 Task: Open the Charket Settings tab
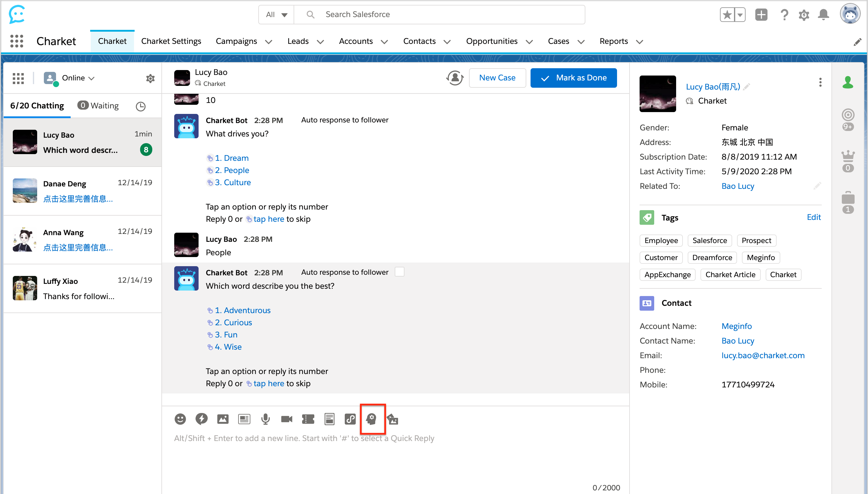(x=171, y=41)
